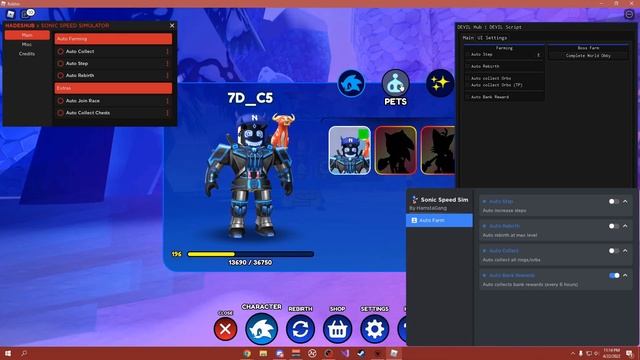
Task: Check Auto collect Orbs (TP) in DEVIL Hub
Action: [467, 85]
